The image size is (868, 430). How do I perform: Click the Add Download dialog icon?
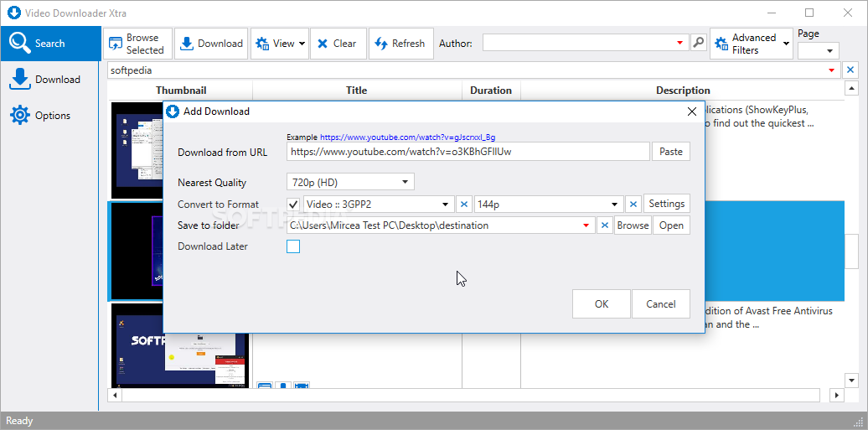point(173,111)
